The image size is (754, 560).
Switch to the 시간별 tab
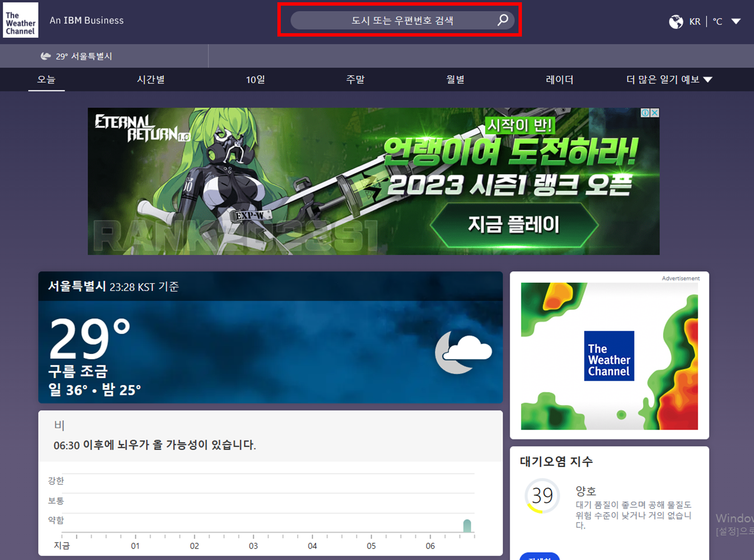click(151, 80)
